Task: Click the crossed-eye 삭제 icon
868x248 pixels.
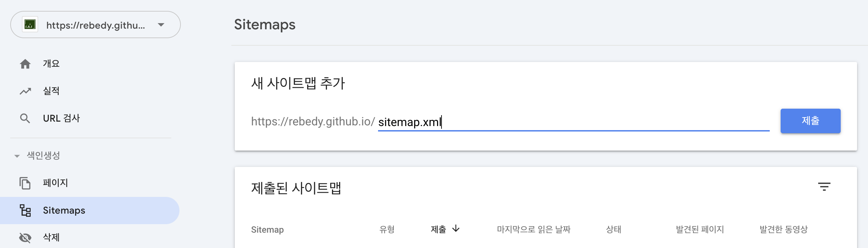Action: point(25,237)
